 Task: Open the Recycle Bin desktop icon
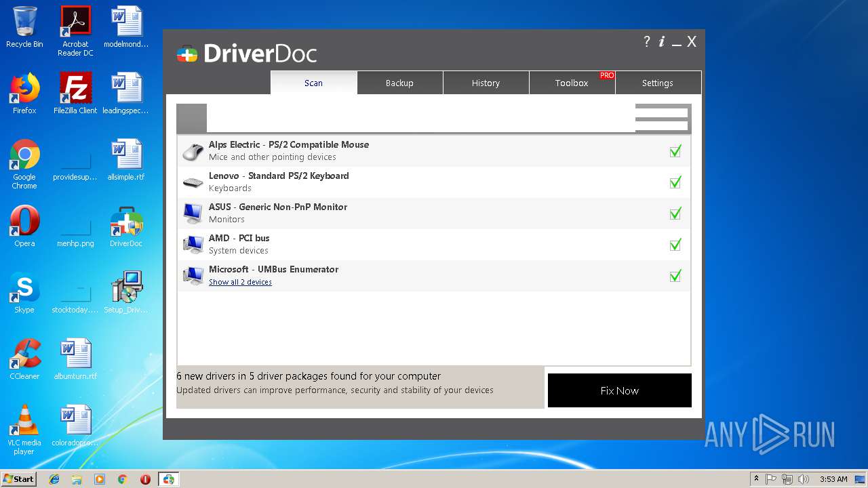coord(24,27)
